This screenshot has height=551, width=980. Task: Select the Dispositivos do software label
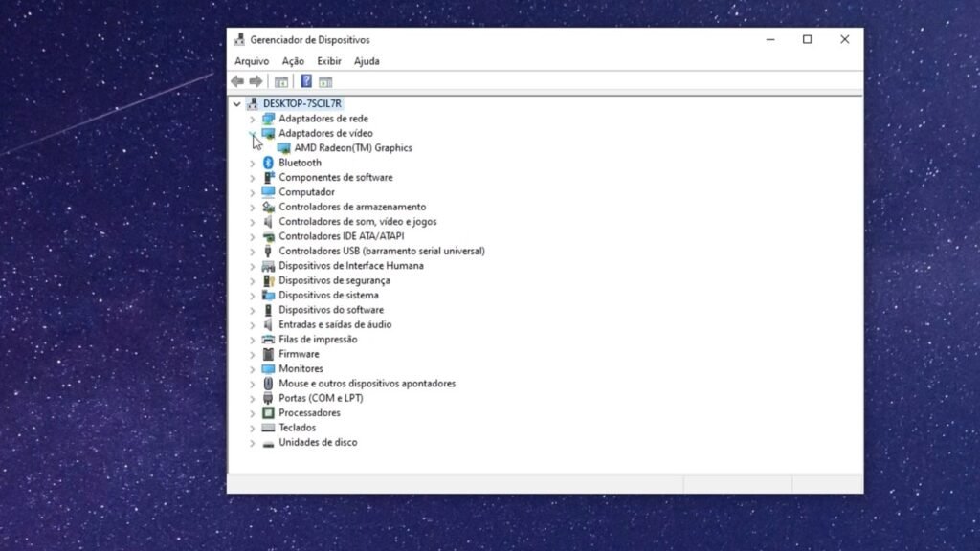coord(331,310)
